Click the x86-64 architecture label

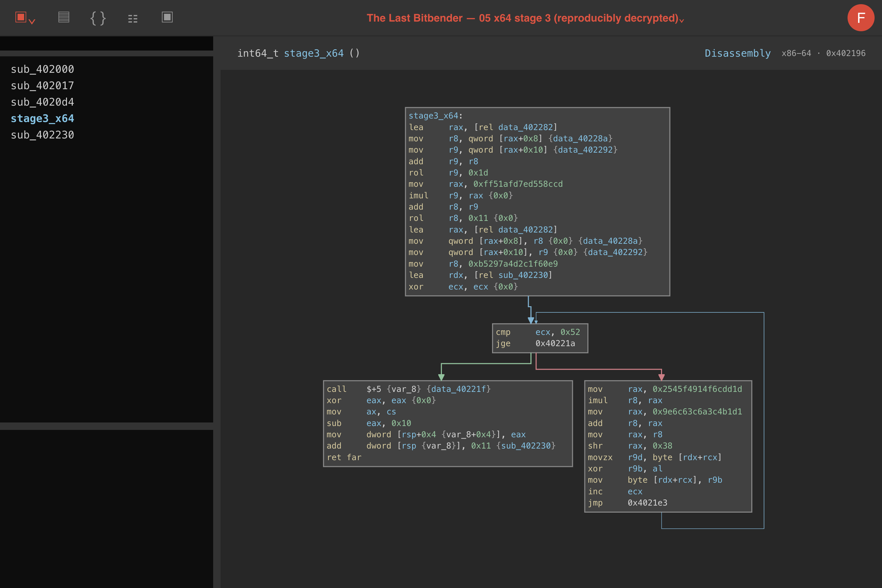[x=796, y=53]
